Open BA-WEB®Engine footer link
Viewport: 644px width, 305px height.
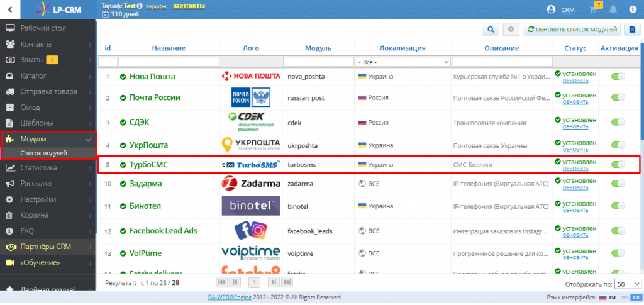229,297
